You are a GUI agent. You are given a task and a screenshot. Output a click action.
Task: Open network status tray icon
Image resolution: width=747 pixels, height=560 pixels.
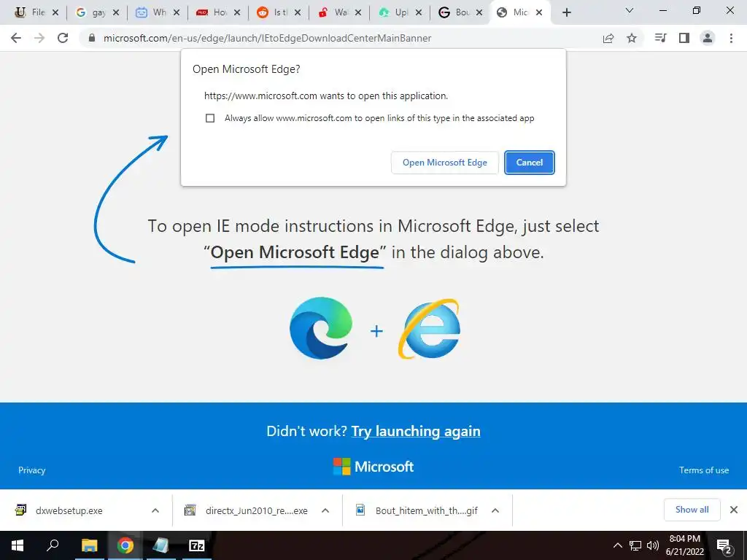(635, 545)
